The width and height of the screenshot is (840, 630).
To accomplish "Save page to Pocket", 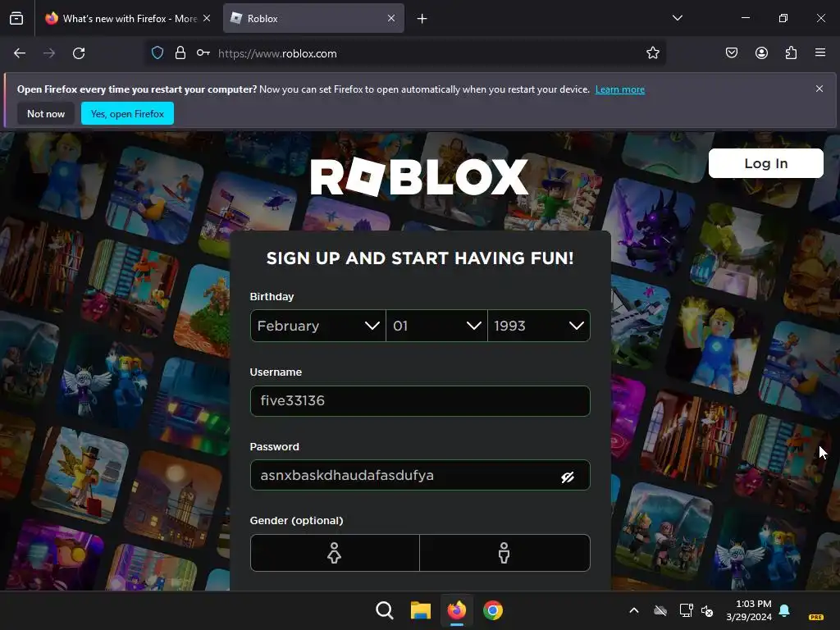I will (x=732, y=53).
